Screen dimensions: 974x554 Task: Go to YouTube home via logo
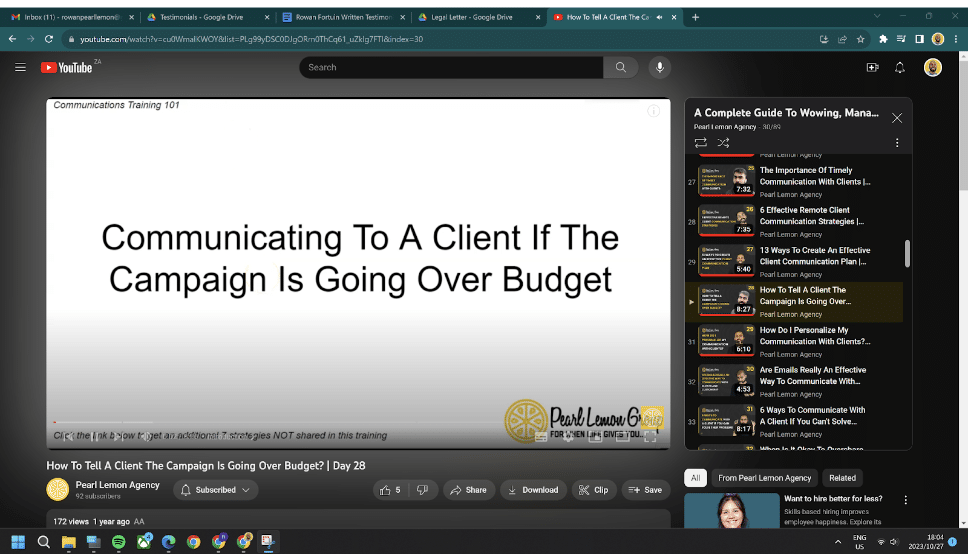pos(66,67)
